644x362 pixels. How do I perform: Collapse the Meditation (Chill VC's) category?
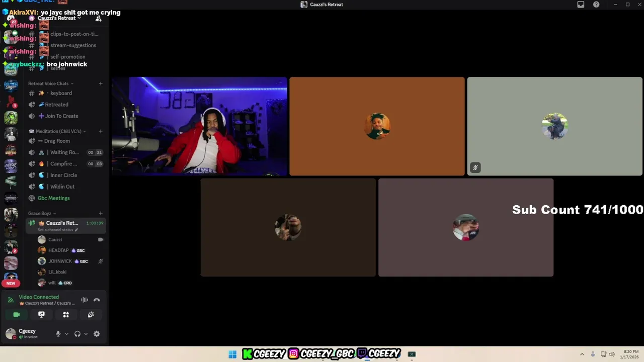point(58,131)
